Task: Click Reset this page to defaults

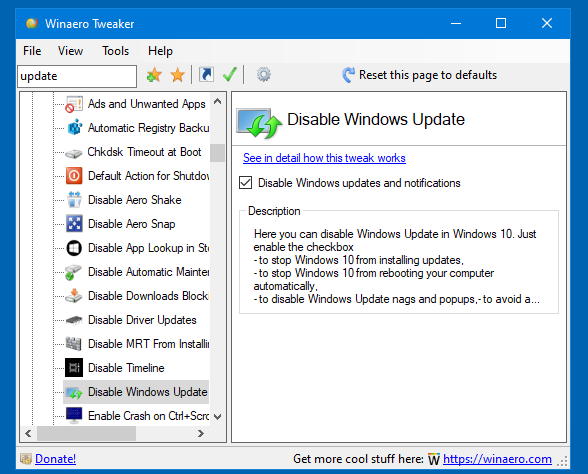Action: click(428, 75)
